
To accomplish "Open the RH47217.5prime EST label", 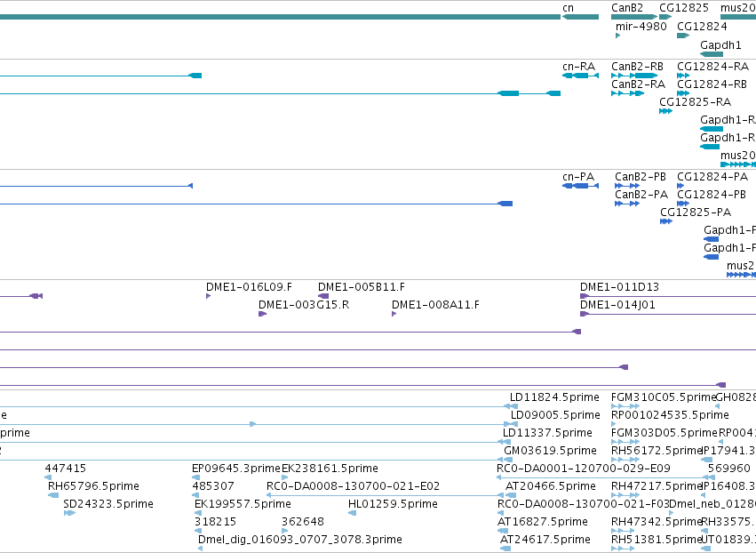I will tap(657, 486).
